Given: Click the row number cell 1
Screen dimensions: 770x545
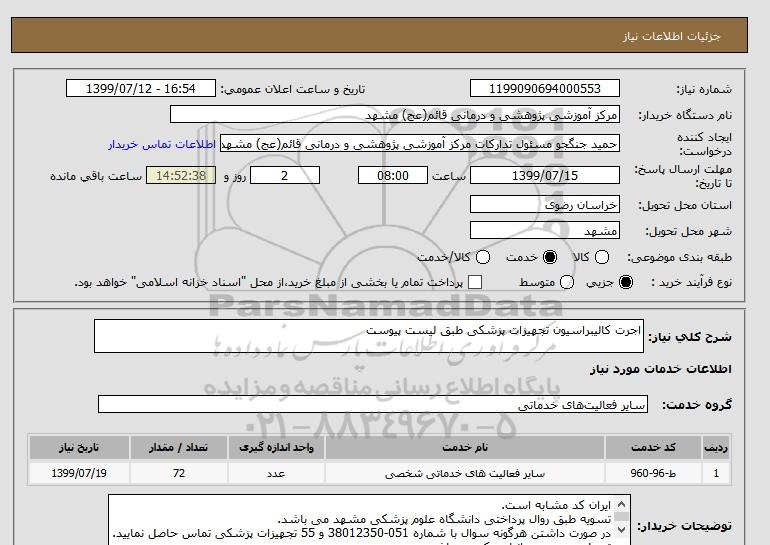Looking at the screenshot, I should tap(716, 473).
